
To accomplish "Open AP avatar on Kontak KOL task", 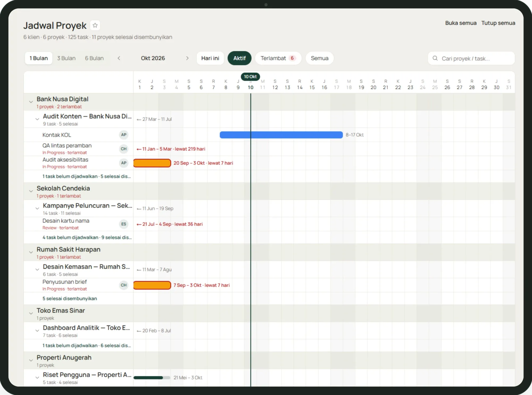I will point(124,135).
